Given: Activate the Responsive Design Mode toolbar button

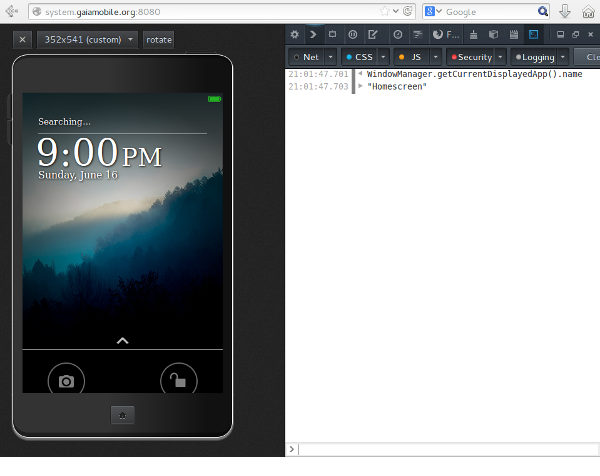Looking at the screenshot, I should [533, 34].
